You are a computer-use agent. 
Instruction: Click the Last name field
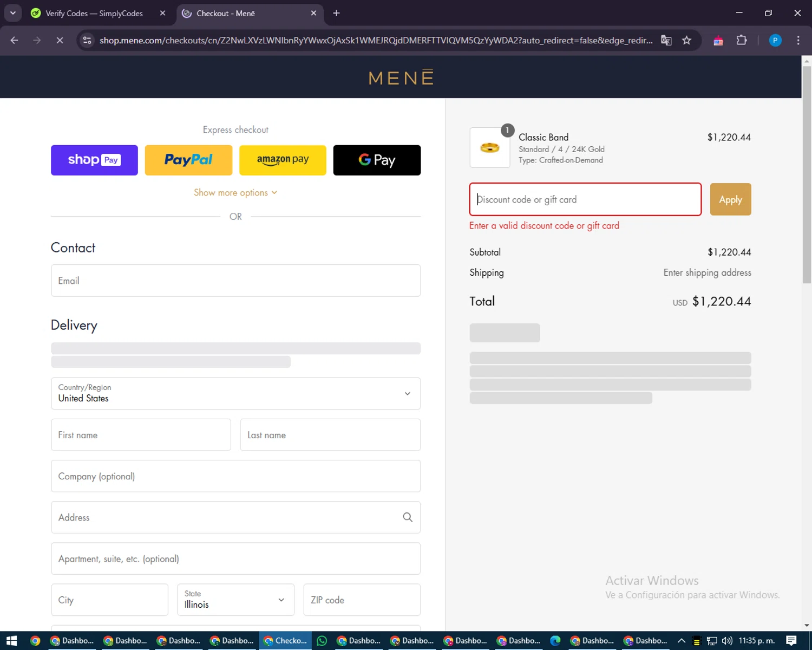330,435
